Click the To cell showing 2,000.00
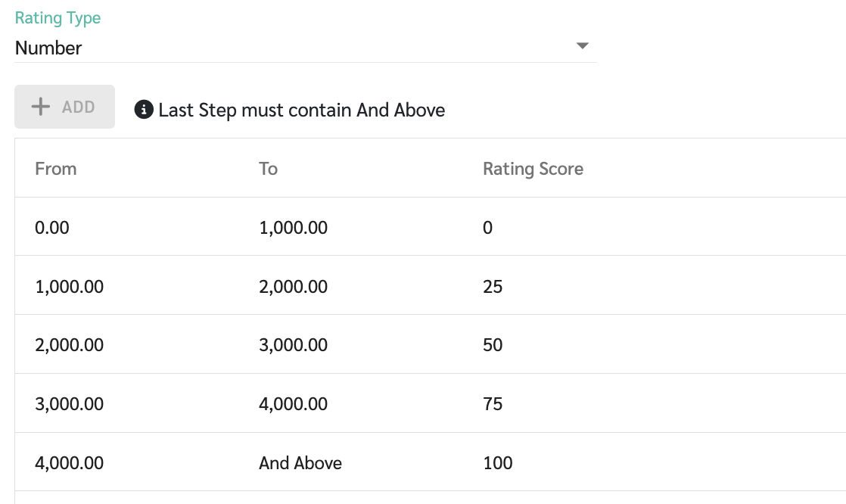This screenshot has height=504, width=846. pyautogui.click(x=293, y=287)
